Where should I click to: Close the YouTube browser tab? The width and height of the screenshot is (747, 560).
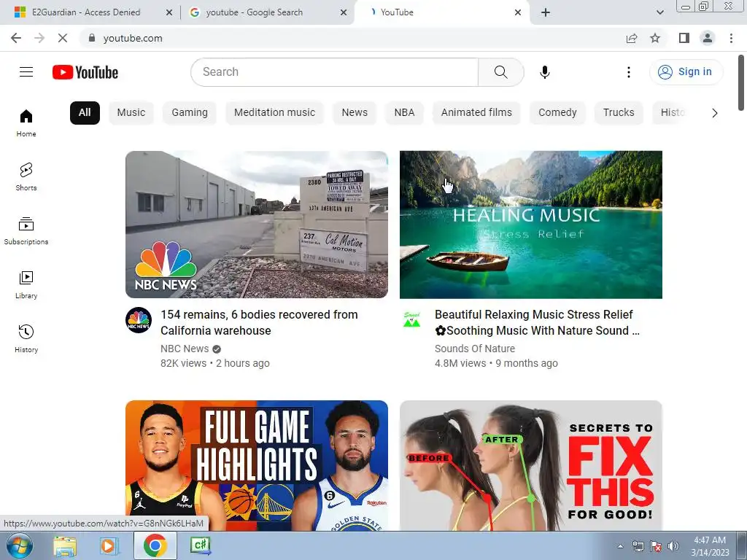click(x=518, y=12)
